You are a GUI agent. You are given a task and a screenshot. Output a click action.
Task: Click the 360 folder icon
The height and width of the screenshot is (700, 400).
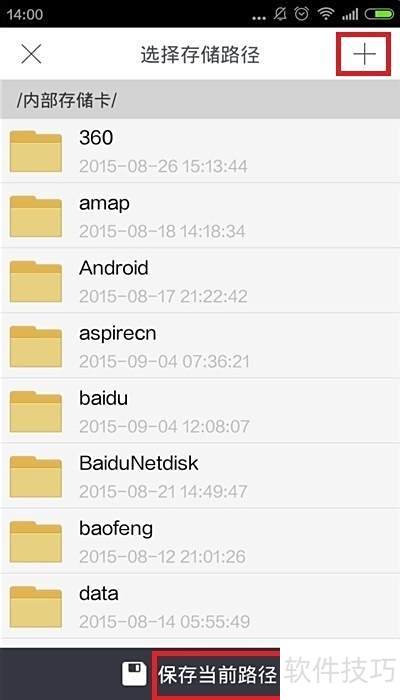point(36,151)
